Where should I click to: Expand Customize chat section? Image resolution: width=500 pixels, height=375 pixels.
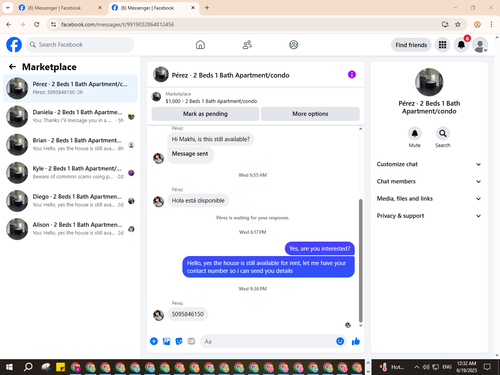[x=429, y=164]
